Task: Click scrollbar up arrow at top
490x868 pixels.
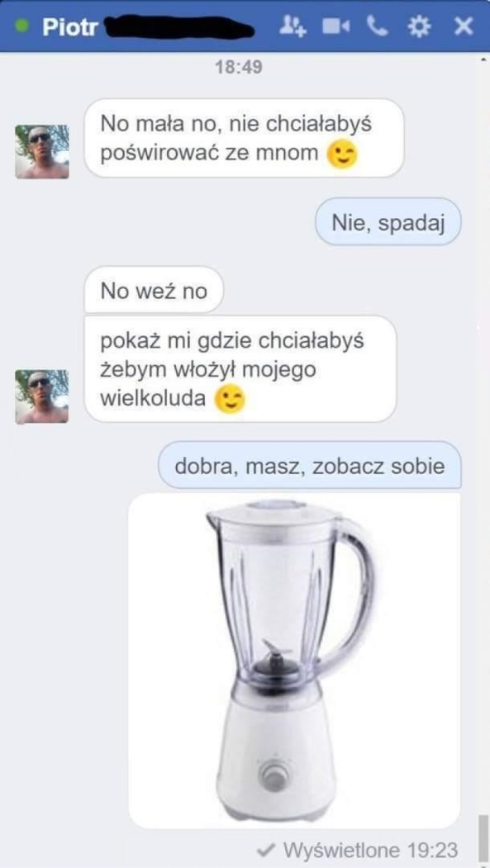Action: click(x=484, y=59)
